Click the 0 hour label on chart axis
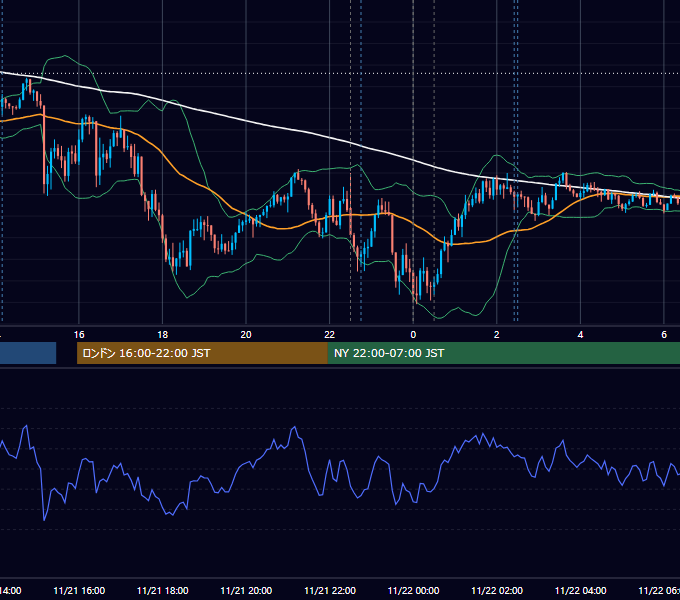Image resolution: width=680 pixels, height=600 pixels. pos(413,335)
